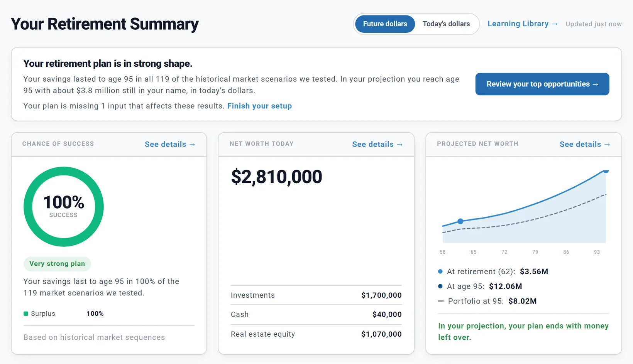Switch to Today's dollars view
The width and height of the screenshot is (633, 364).
click(x=446, y=24)
